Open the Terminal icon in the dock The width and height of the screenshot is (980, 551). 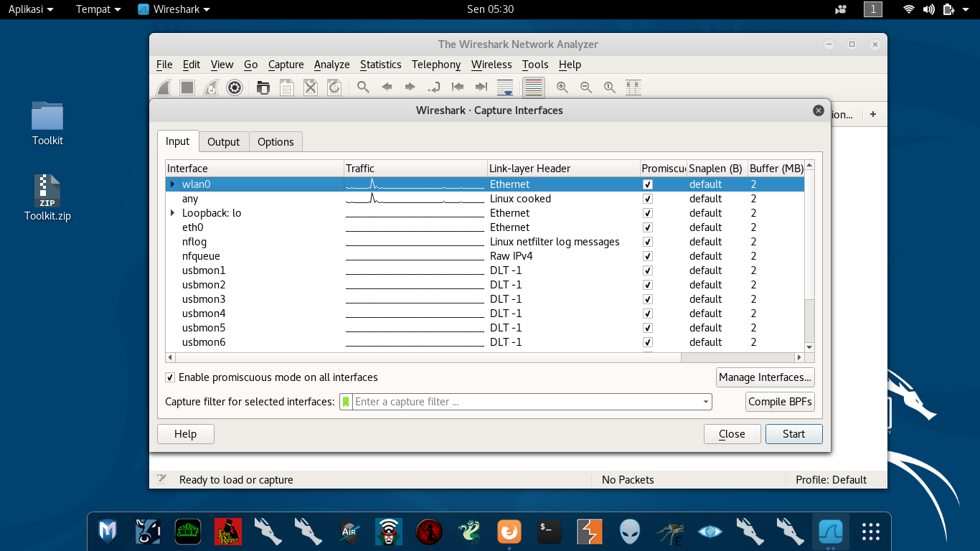[x=550, y=531]
